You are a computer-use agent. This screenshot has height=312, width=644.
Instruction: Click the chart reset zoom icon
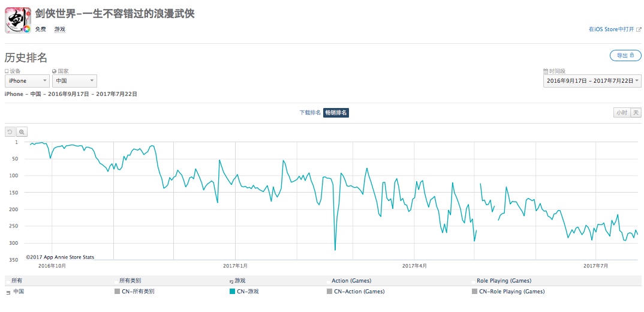tap(10, 132)
